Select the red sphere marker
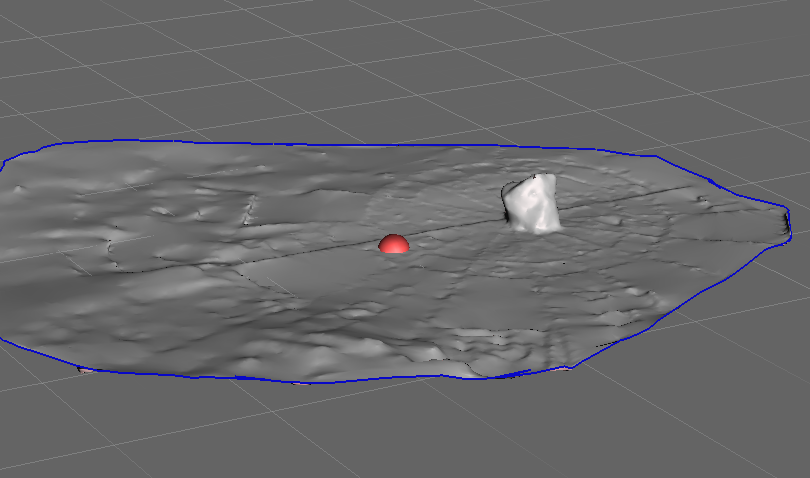 coord(394,244)
